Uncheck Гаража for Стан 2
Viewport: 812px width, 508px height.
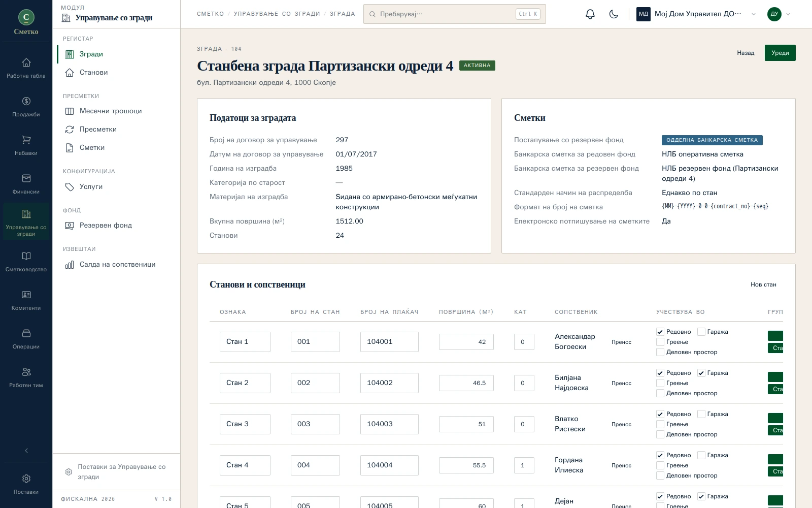click(701, 373)
